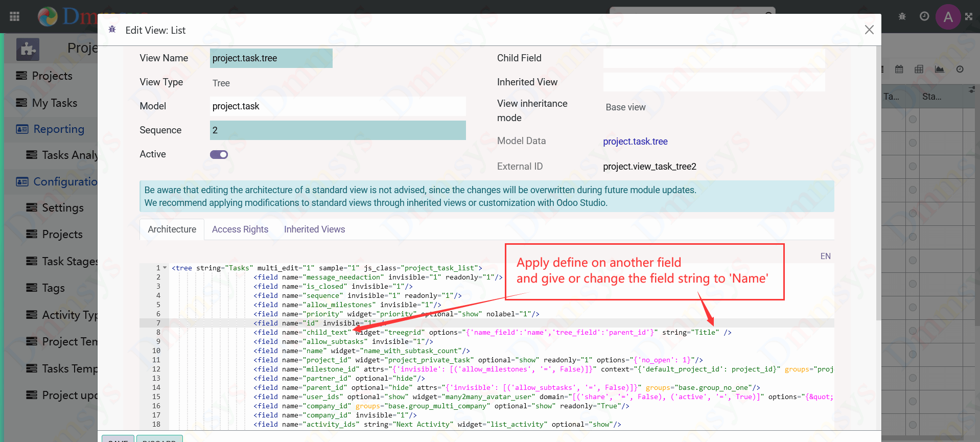Open the user avatar 'A' menu
The height and width of the screenshot is (442, 980).
(948, 17)
